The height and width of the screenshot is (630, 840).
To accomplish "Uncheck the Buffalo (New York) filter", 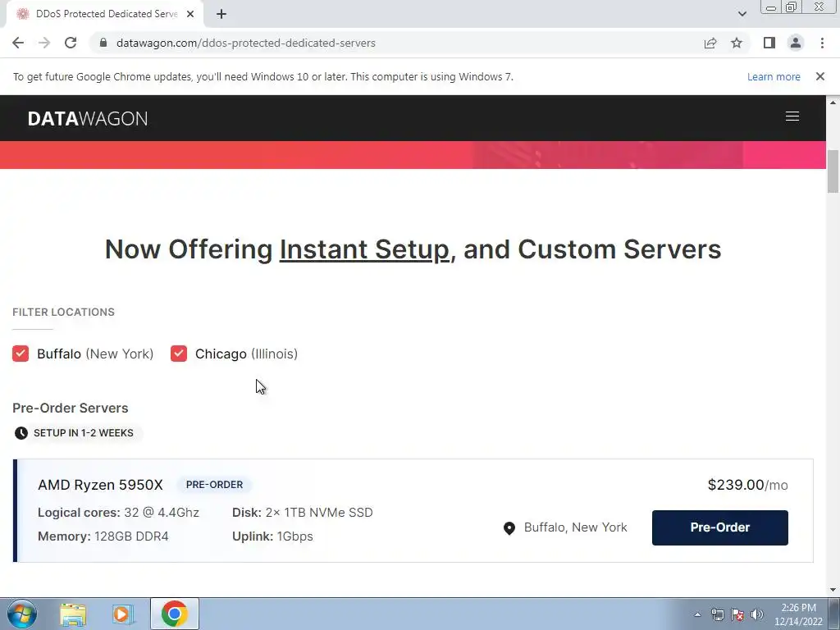I will (21, 354).
